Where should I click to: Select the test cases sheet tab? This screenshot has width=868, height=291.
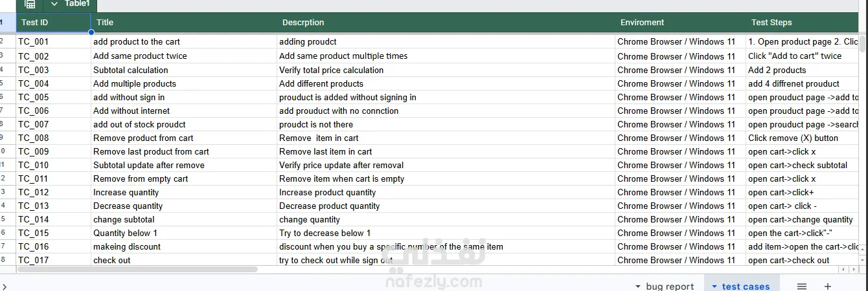point(746,286)
